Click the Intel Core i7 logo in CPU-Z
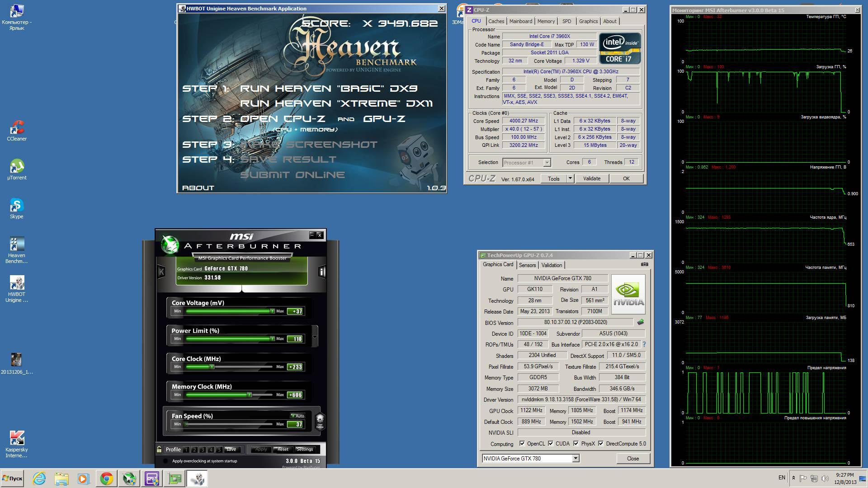Image resolution: width=868 pixels, height=488 pixels. click(619, 48)
